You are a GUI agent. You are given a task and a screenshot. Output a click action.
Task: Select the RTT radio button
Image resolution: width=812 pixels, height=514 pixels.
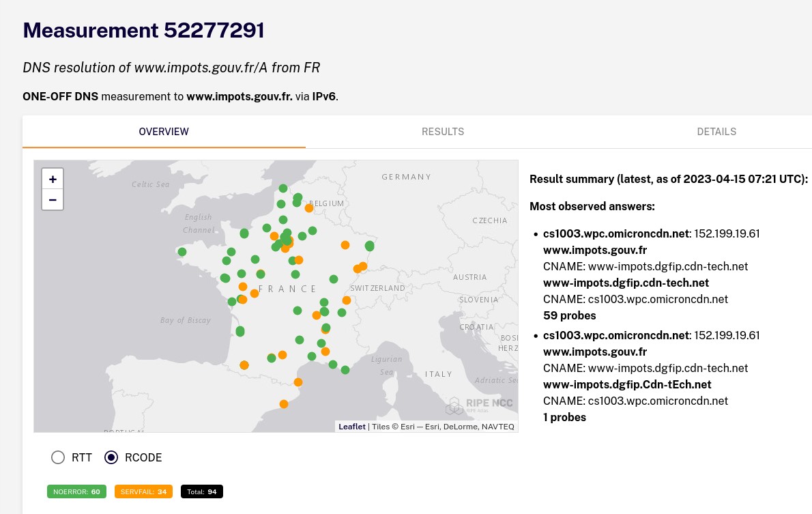pos(58,457)
